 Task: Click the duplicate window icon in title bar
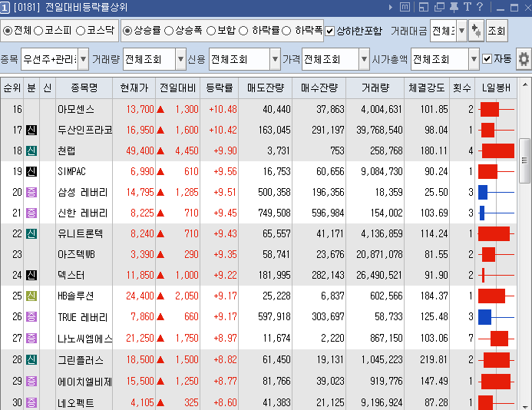click(x=439, y=7)
